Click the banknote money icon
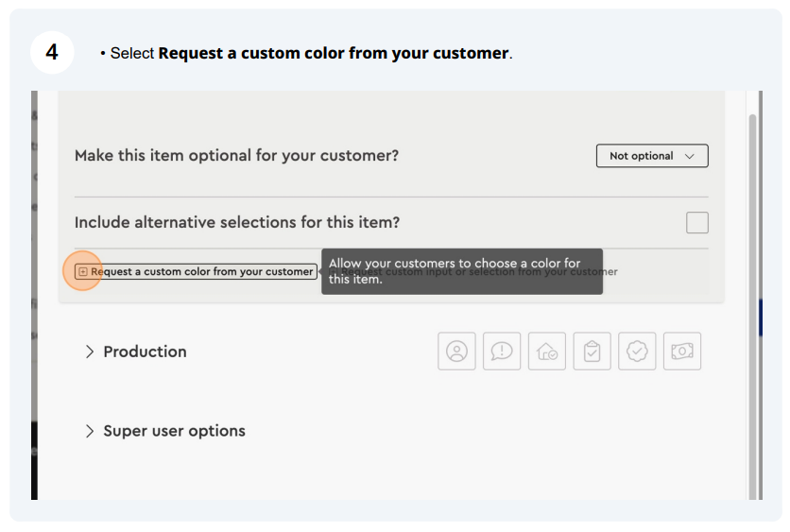This screenshot has width=790, height=532. (x=682, y=352)
